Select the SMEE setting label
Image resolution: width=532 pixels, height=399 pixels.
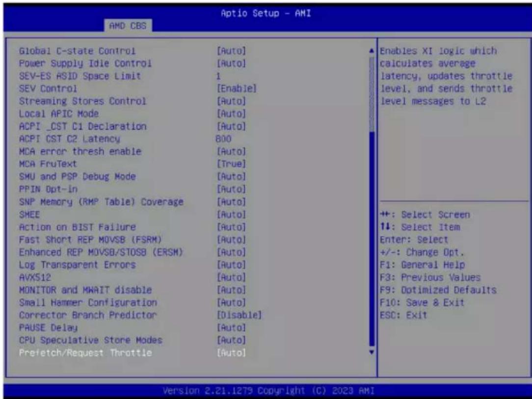(29, 215)
